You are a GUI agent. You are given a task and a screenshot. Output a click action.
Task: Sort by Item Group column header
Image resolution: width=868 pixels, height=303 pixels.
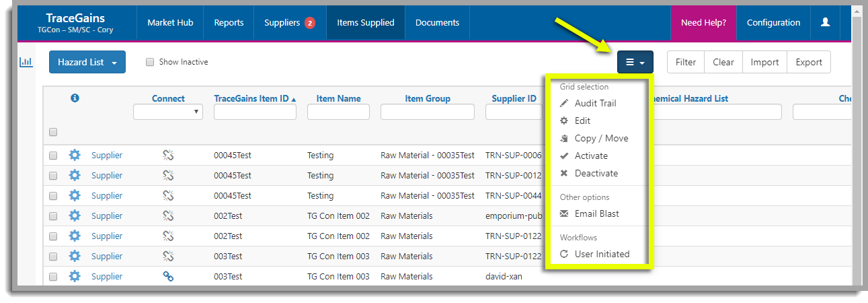tap(428, 98)
